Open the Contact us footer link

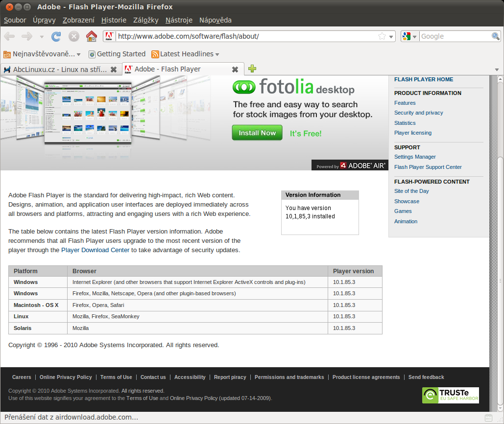(x=153, y=377)
